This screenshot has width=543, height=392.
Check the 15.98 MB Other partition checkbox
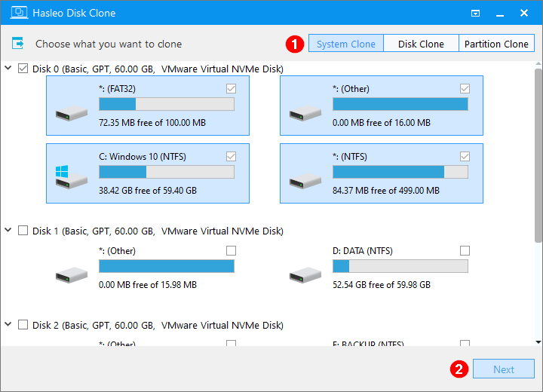(231, 250)
